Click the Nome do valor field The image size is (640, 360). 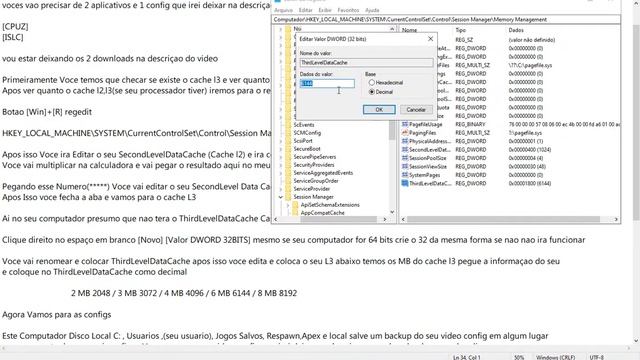point(366,63)
